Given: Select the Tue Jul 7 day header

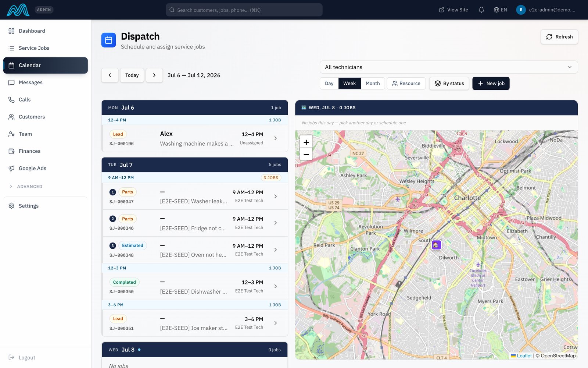Looking at the screenshot, I should pyautogui.click(x=195, y=165).
